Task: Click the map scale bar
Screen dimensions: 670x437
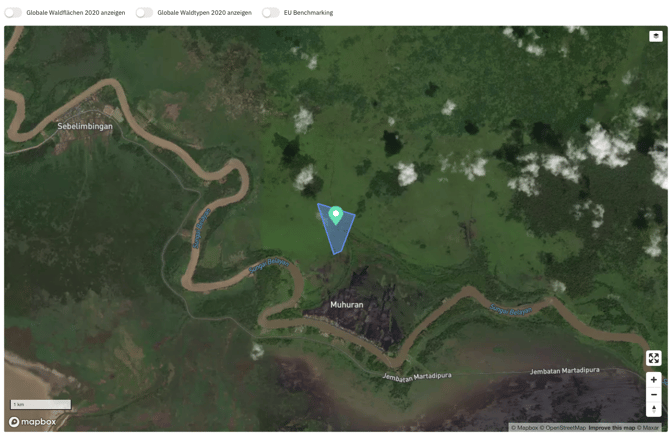Action: pyautogui.click(x=40, y=404)
